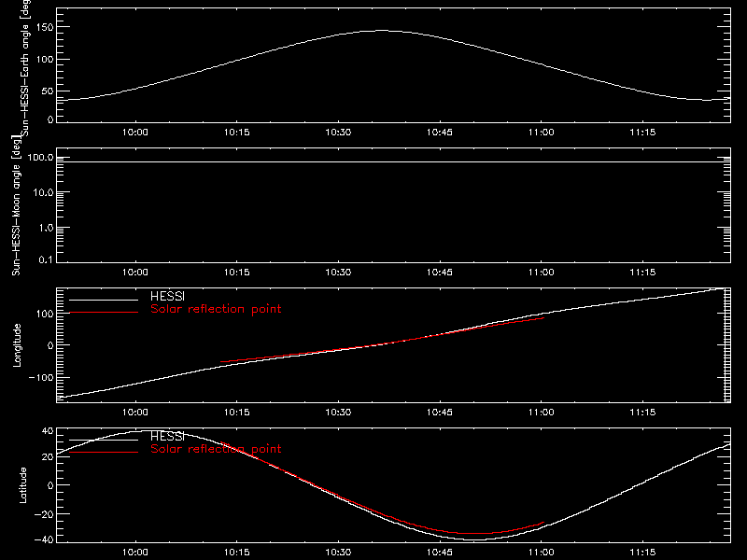The height and width of the screenshot is (560, 747).
Task: Click 10:15 time label under Latitude plot
Action: coord(237,553)
